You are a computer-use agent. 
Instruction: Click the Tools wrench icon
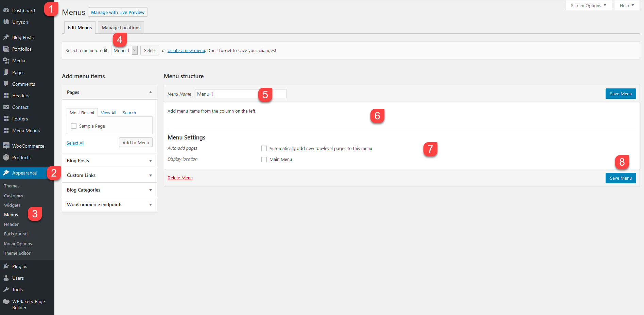click(x=6, y=289)
